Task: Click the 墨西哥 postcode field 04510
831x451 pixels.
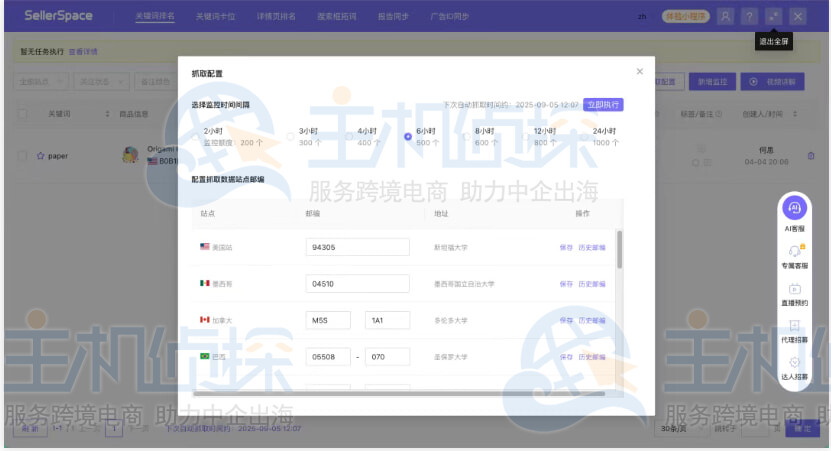Action: (357, 284)
